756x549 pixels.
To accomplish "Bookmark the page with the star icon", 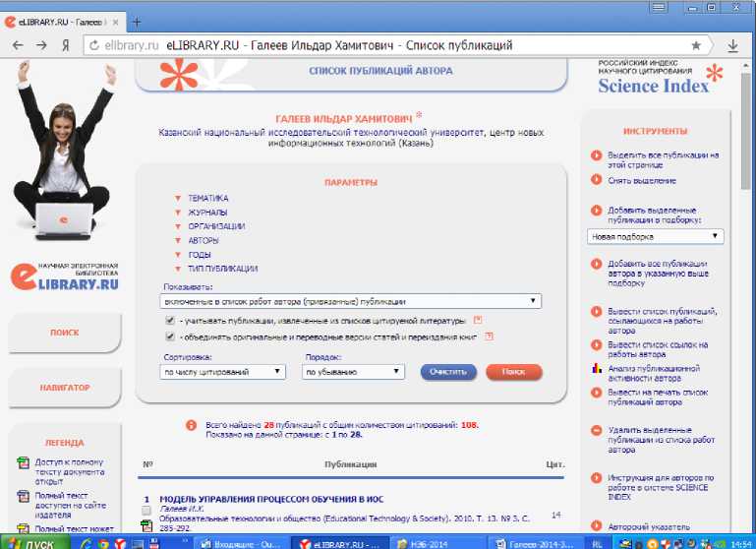I will [x=696, y=45].
